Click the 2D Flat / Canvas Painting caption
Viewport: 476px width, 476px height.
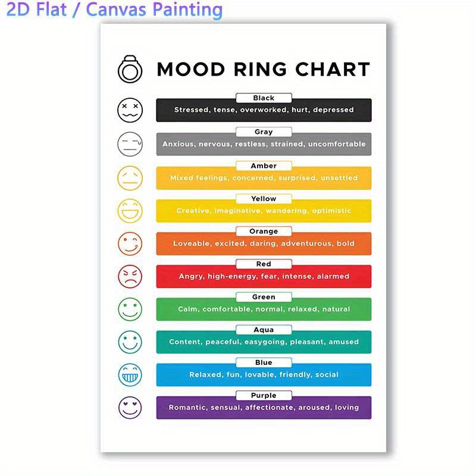click(x=115, y=10)
